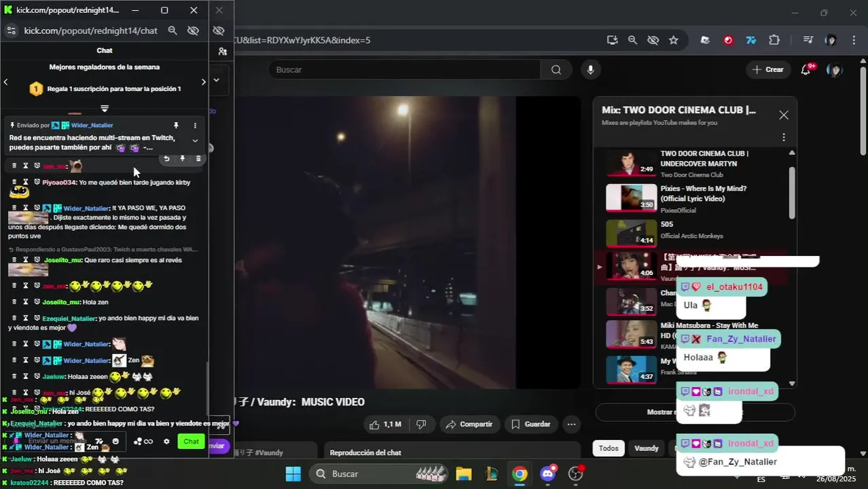Click the red circular extension icon
Viewport: 868px width, 489px height.
[728, 40]
